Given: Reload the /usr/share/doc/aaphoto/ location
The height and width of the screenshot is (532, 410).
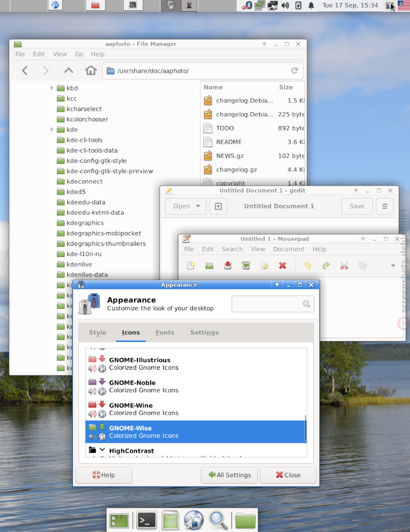Looking at the screenshot, I should [295, 71].
